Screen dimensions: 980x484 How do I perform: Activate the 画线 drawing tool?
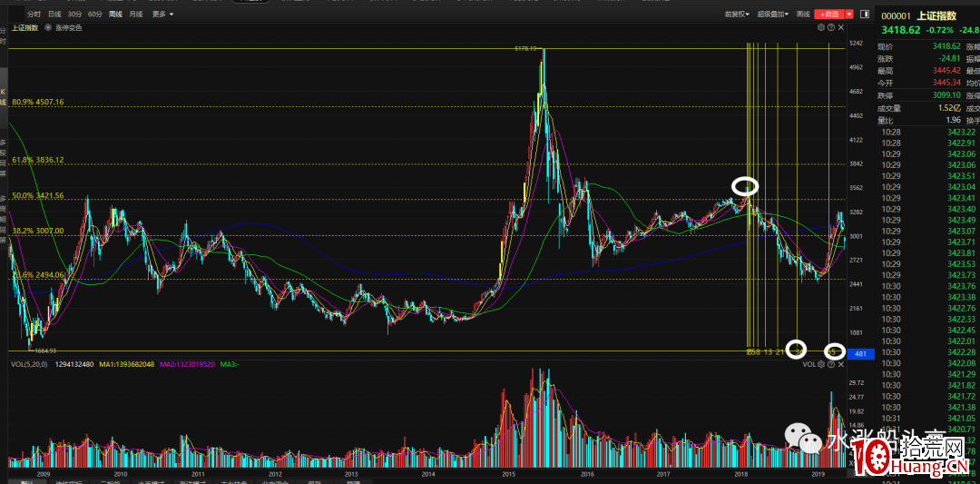(804, 14)
